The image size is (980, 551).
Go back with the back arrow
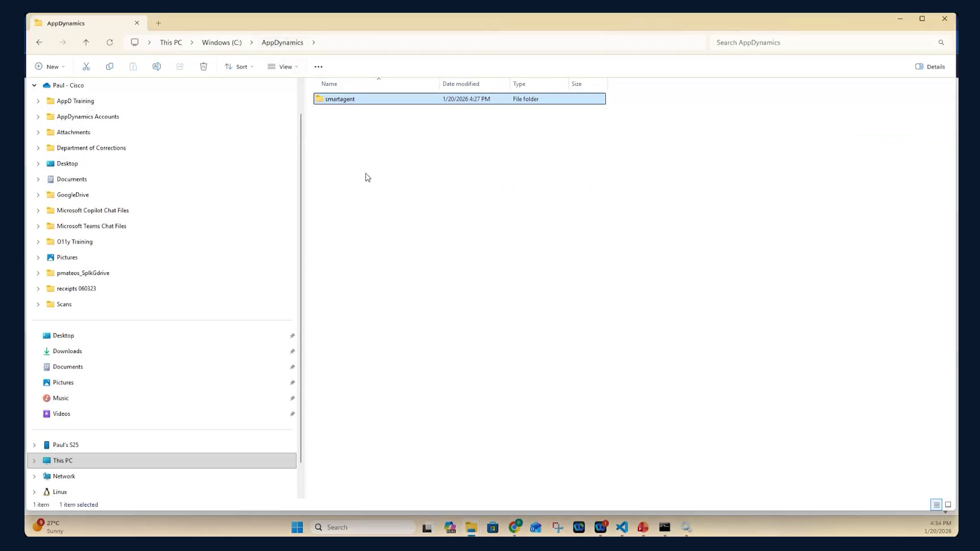point(39,42)
